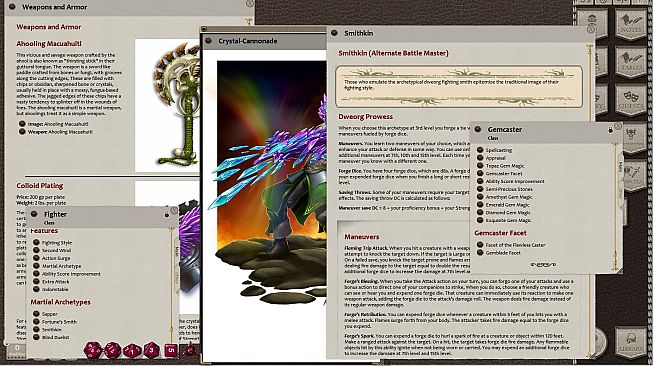Viewport: 654px width, 366px height.
Task: Click Weapons and Armor header link icon
Action: tap(12, 7)
